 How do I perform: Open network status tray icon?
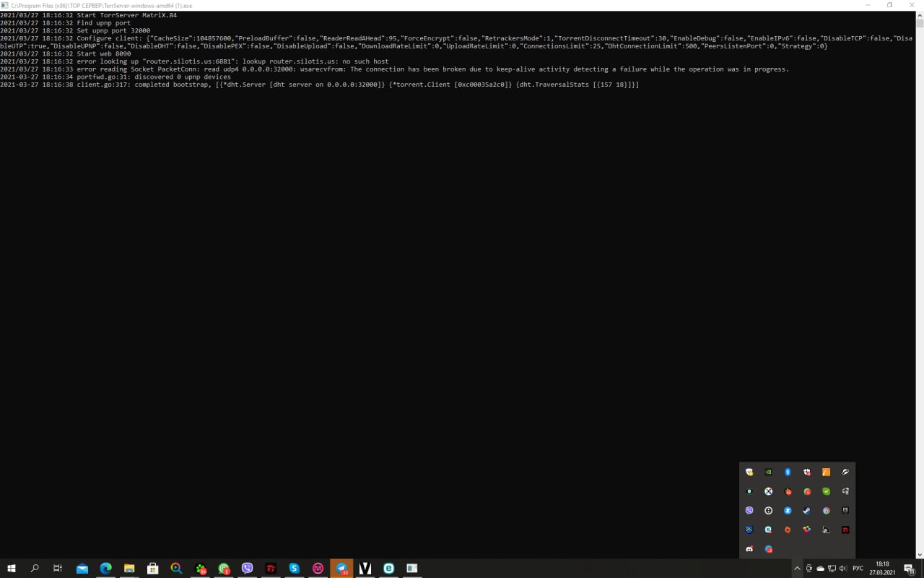pyautogui.click(x=832, y=569)
